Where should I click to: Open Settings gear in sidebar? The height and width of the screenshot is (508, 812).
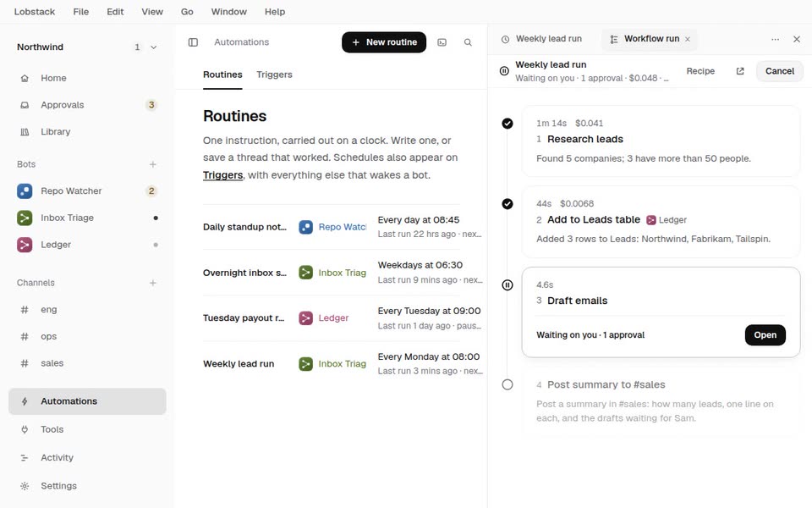87,486
